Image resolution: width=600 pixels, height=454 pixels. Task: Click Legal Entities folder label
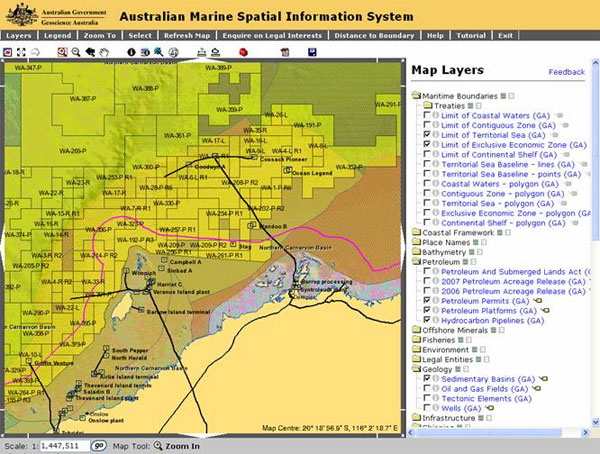447,359
